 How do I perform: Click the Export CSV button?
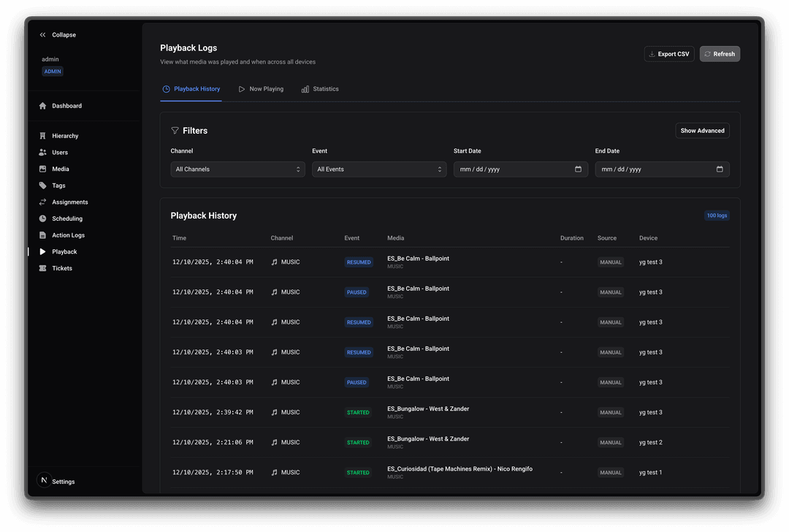[x=668, y=53]
